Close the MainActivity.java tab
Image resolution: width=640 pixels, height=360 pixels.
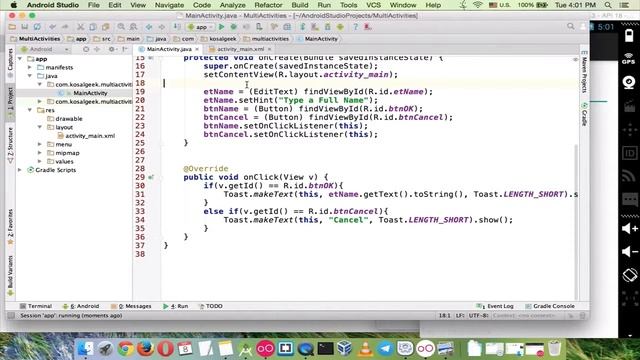pyautogui.click(x=197, y=49)
